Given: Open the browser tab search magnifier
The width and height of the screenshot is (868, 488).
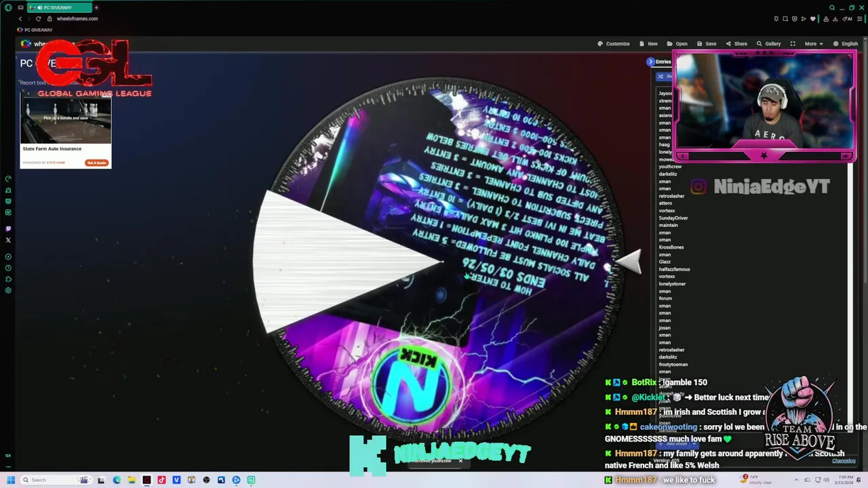Looking at the screenshot, I should pos(832,7).
